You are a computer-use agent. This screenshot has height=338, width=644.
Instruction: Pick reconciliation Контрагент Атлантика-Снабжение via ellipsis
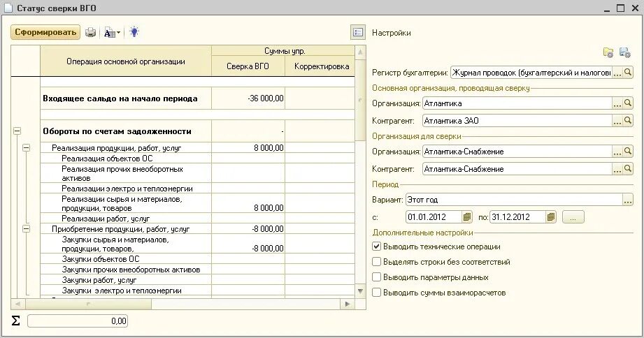tap(617, 168)
